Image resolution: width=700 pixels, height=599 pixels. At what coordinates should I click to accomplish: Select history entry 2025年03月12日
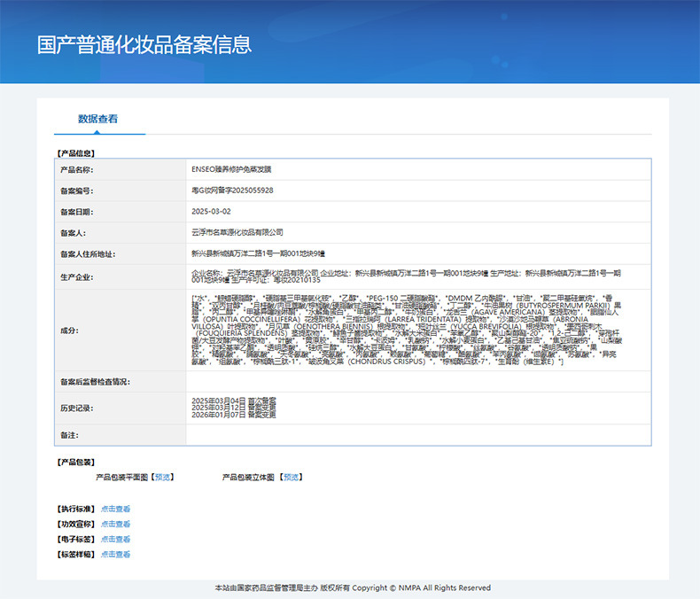coord(234,408)
